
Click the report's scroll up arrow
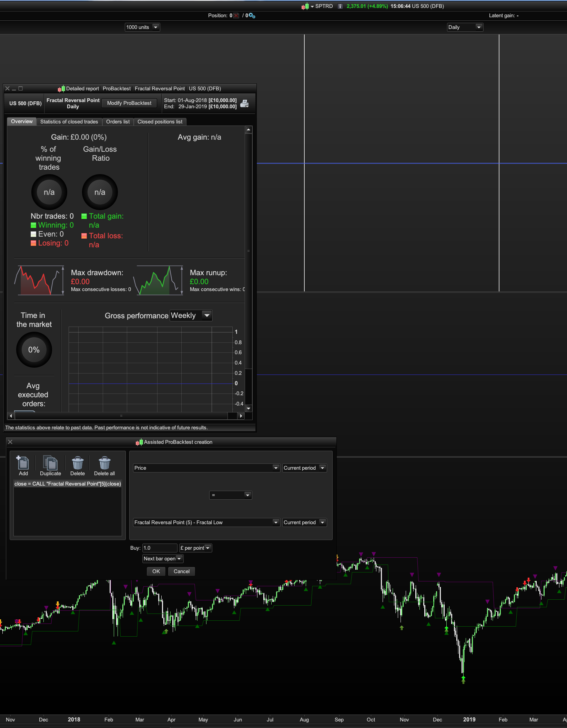(249, 130)
